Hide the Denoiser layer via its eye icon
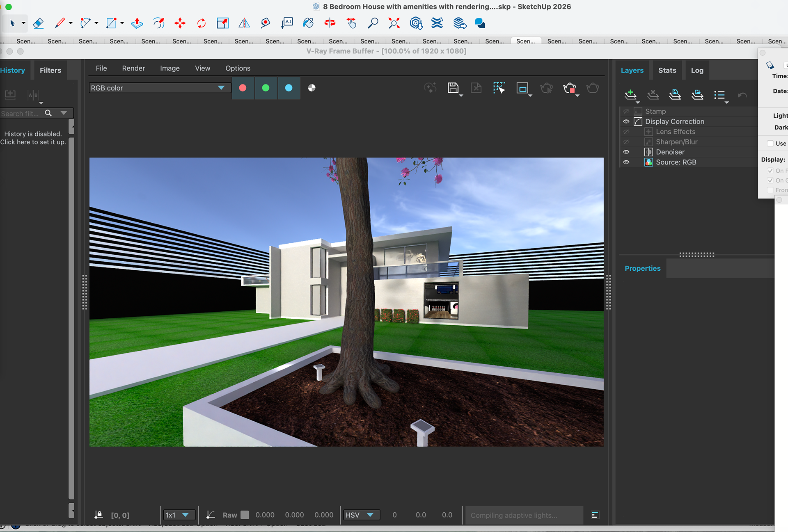Screen dimensions: 788x532 626,152
